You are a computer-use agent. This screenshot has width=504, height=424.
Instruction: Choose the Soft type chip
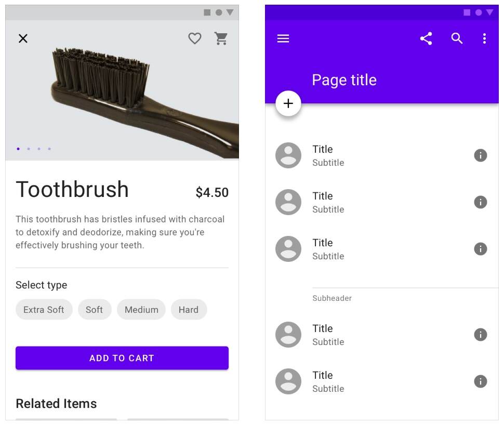[94, 310]
